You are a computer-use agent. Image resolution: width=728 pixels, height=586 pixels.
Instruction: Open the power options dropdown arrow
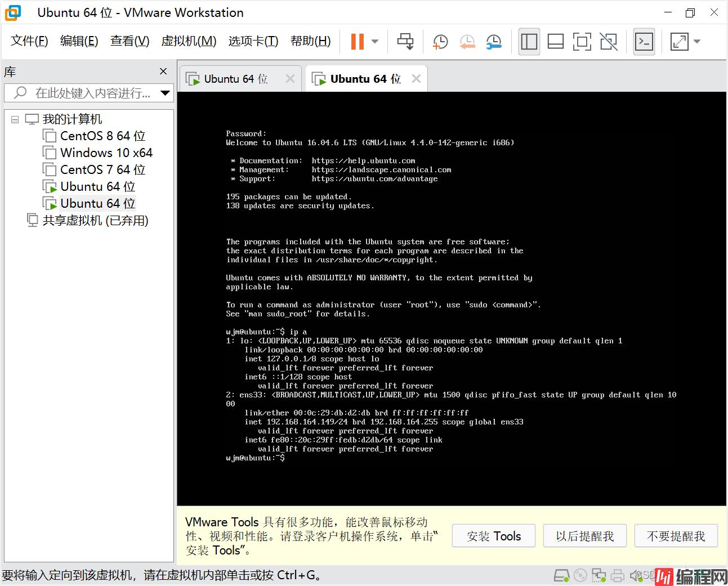click(x=375, y=42)
